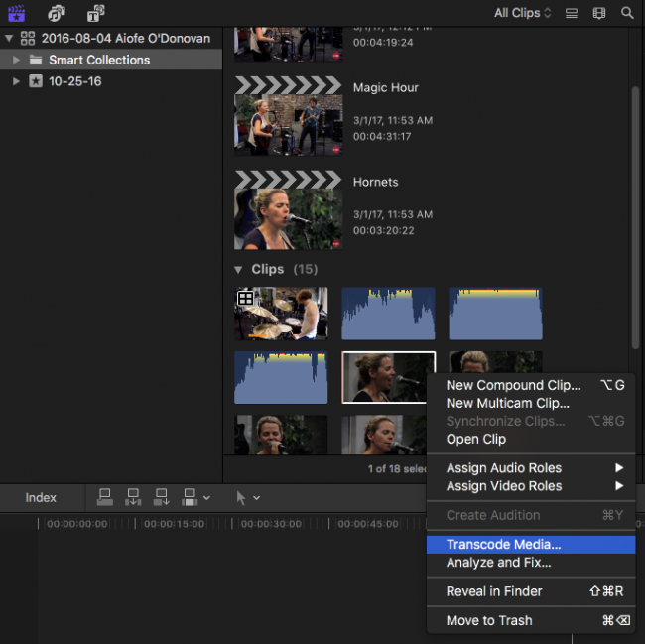Click the browser search magnifying glass
Viewport: 645px width, 644px height.
click(x=627, y=13)
